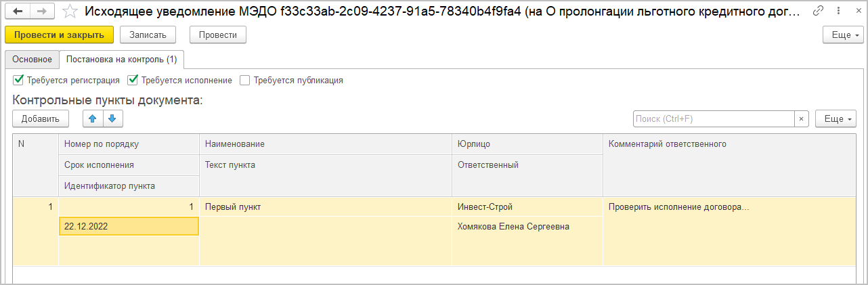Click the back navigation arrow
The height and width of the screenshot is (285, 868).
[18, 12]
